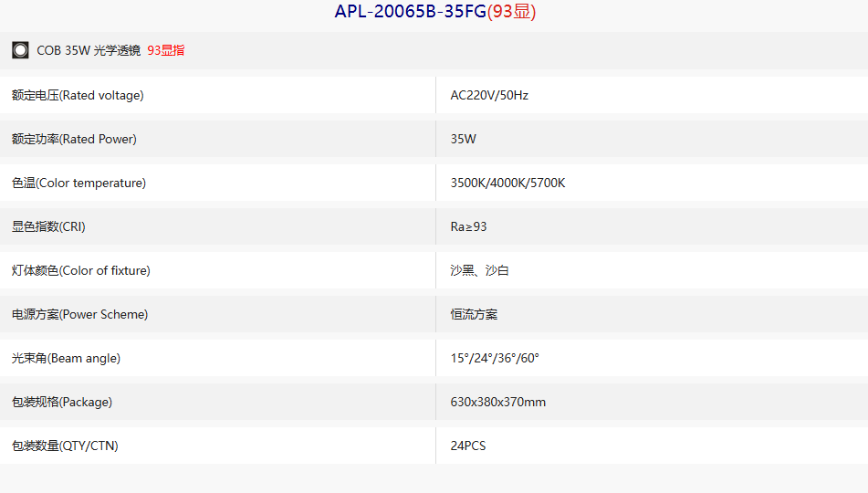The height and width of the screenshot is (493, 868).
Task: Click the 630x380x370mm value
Action: [x=498, y=402]
